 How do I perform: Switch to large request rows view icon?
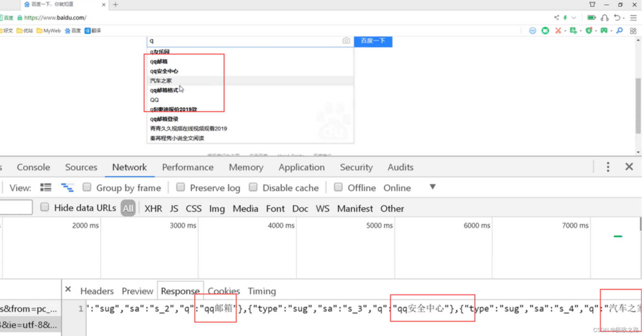[x=46, y=187]
